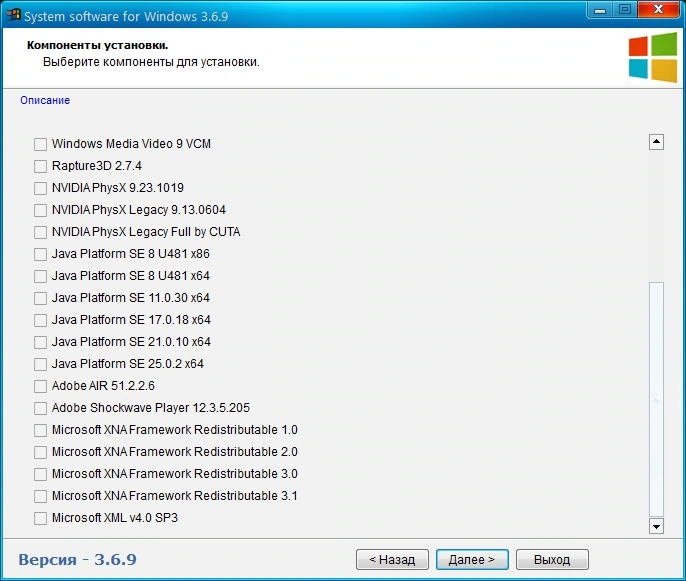The image size is (686, 581).
Task: Click the Windows logo in header
Action: pyautogui.click(x=653, y=57)
